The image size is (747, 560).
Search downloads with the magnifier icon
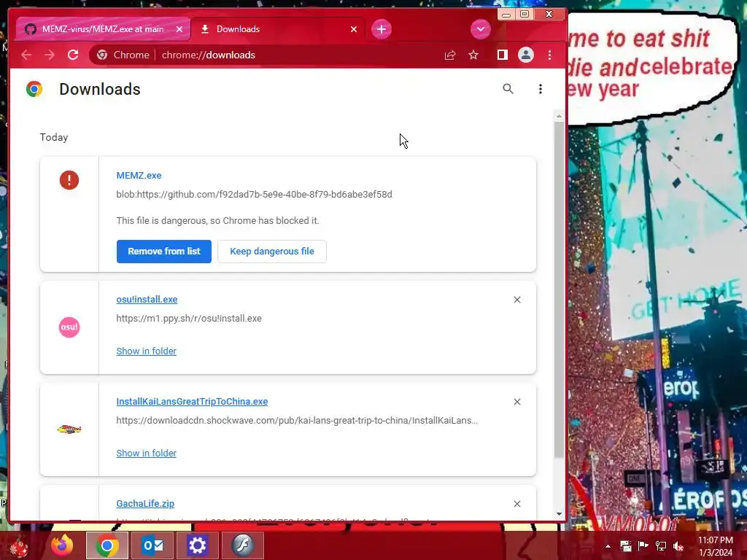[x=508, y=88]
